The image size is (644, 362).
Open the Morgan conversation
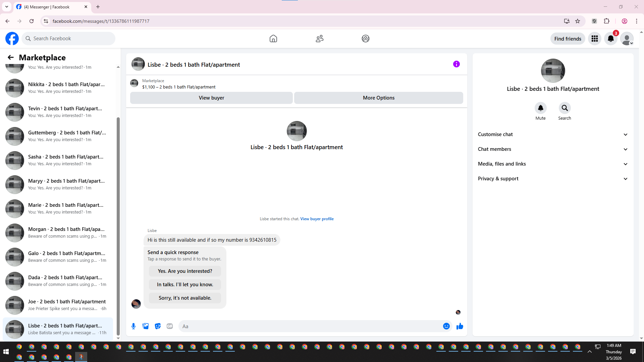(58, 233)
